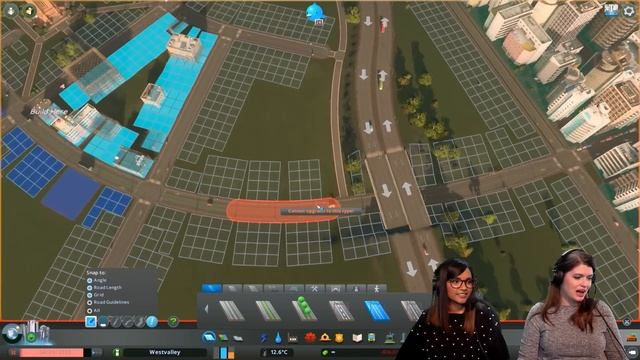The width and height of the screenshot is (640, 360).
Task: Click the Westvalley city name field
Action: click(164, 352)
